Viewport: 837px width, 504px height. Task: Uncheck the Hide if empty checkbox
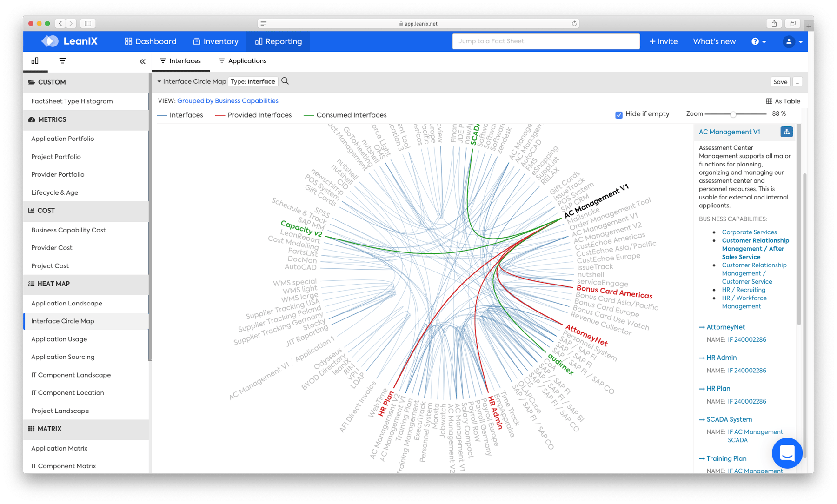tap(618, 114)
